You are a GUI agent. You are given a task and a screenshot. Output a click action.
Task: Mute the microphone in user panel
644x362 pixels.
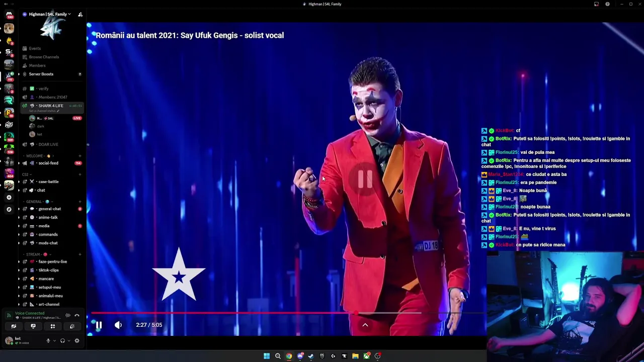click(48, 340)
